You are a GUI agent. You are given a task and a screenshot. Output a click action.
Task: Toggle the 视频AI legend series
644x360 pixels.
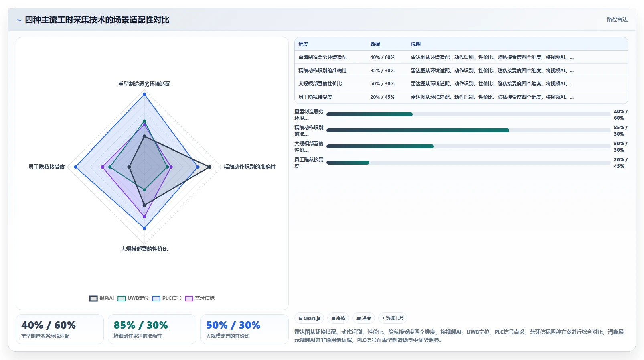pos(101,298)
